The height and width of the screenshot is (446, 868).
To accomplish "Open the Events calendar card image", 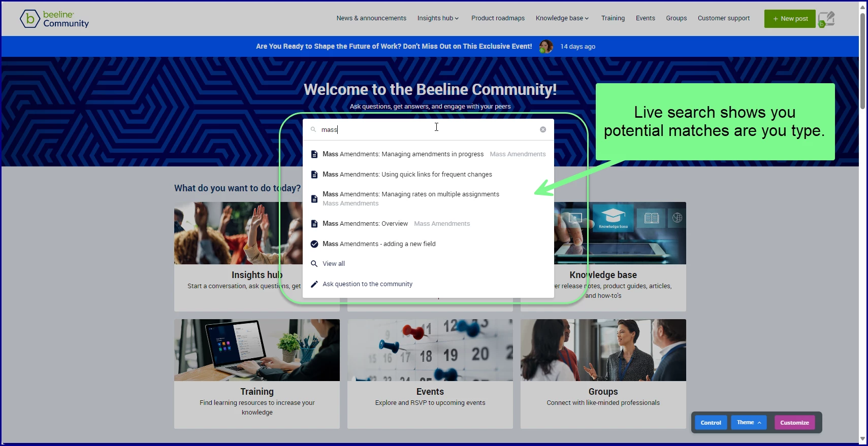I will 430,350.
